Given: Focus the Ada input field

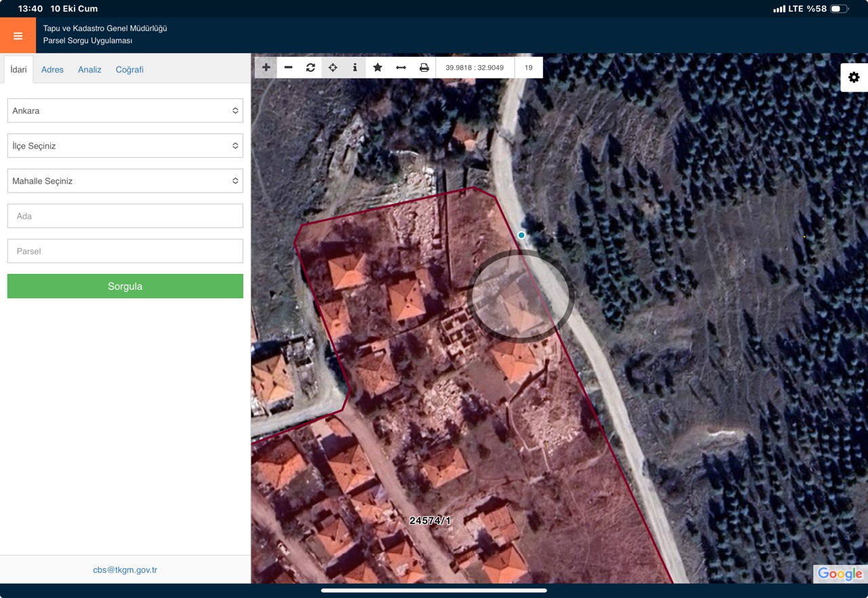Looking at the screenshot, I should point(125,216).
